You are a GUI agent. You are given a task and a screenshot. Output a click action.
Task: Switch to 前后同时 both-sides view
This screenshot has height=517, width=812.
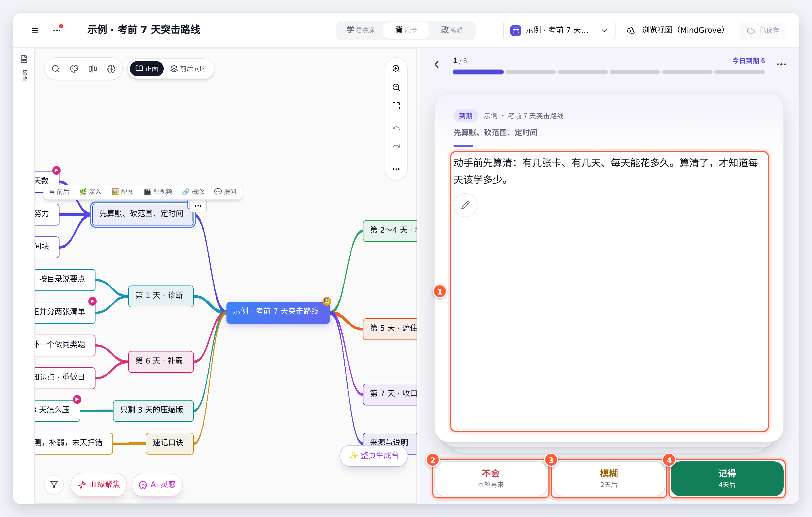click(x=189, y=69)
